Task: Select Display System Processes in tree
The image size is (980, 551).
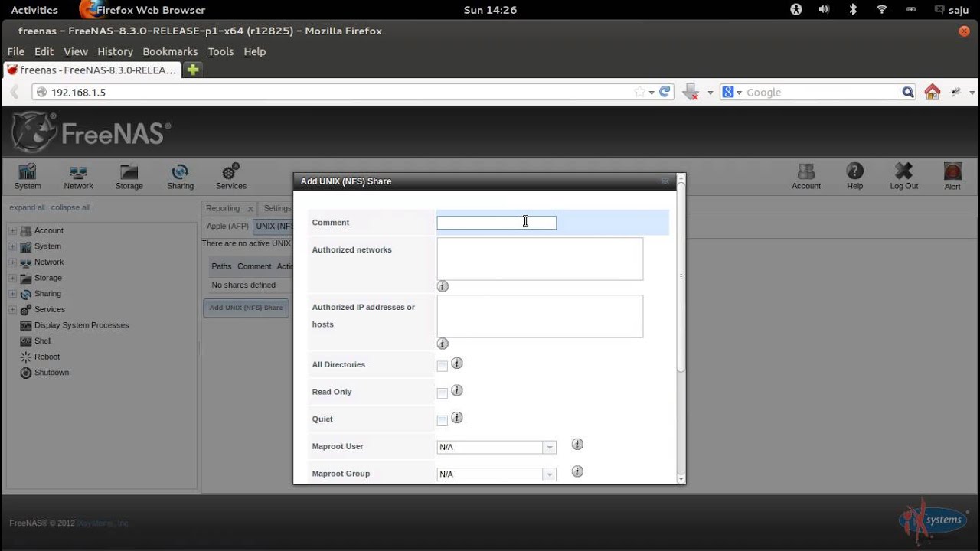Action: tap(81, 325)
